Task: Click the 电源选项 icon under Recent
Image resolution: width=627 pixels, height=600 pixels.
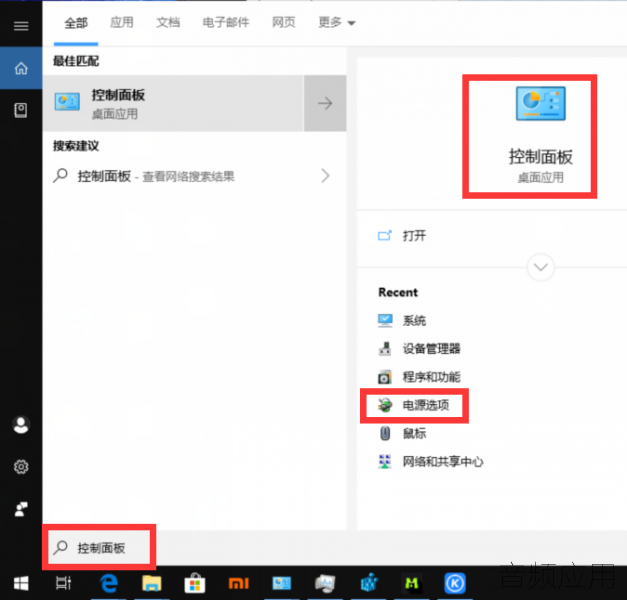Action: pyautogui.click(x=385, y=405)
